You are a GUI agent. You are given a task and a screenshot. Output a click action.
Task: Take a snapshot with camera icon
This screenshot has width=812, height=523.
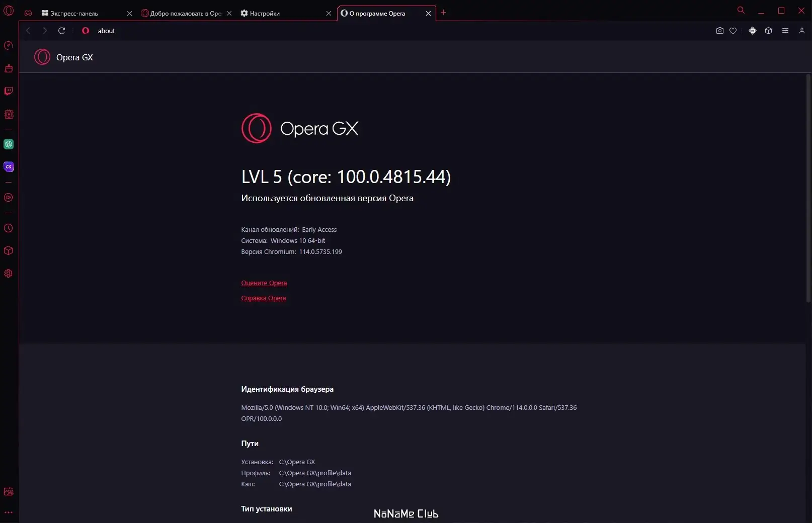point(720,31)
